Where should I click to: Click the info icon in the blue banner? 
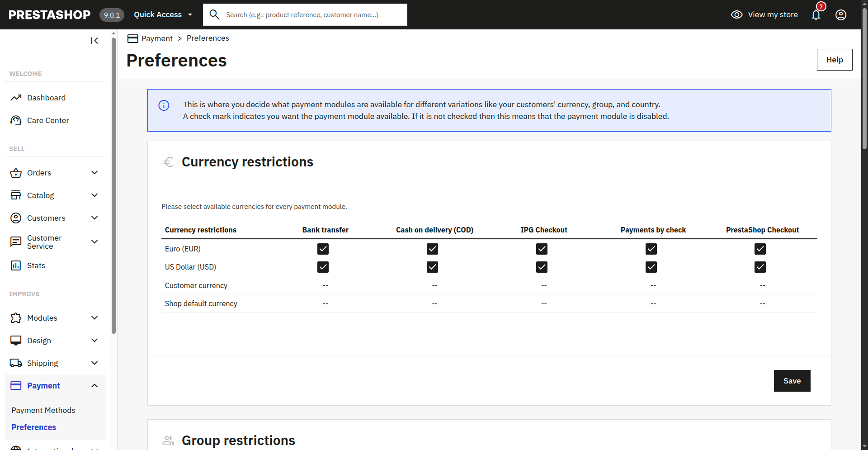click(x=164, y=105)
